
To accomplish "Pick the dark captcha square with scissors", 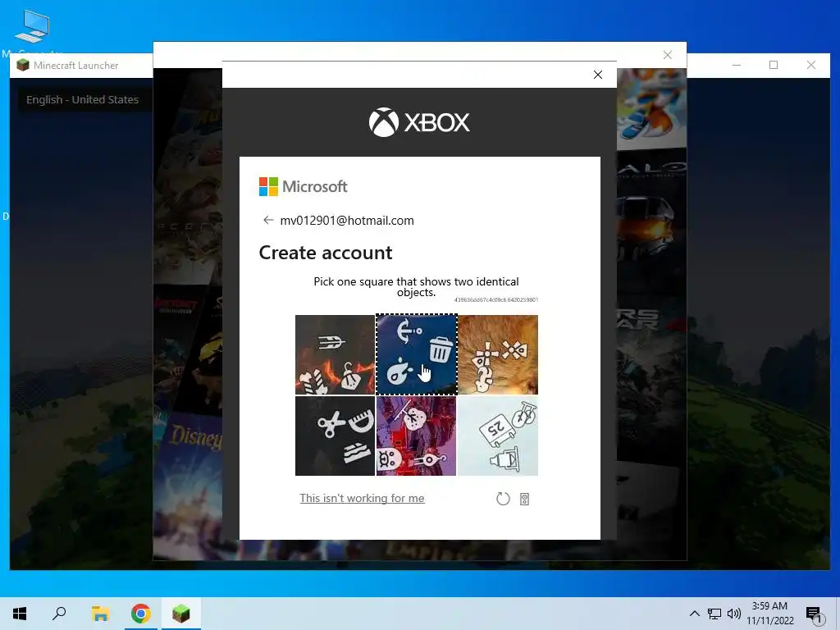I will click(x=335, y=436).
